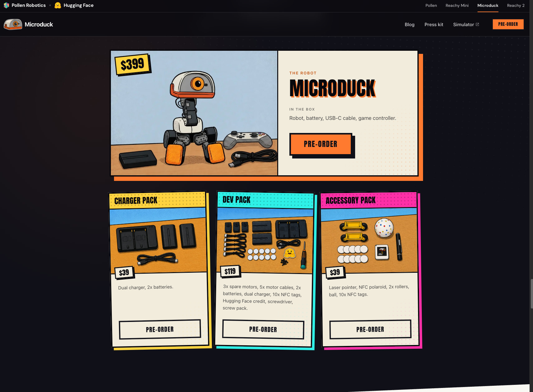
Task: Click the Microduck title in header
Action: click(39, 24)
